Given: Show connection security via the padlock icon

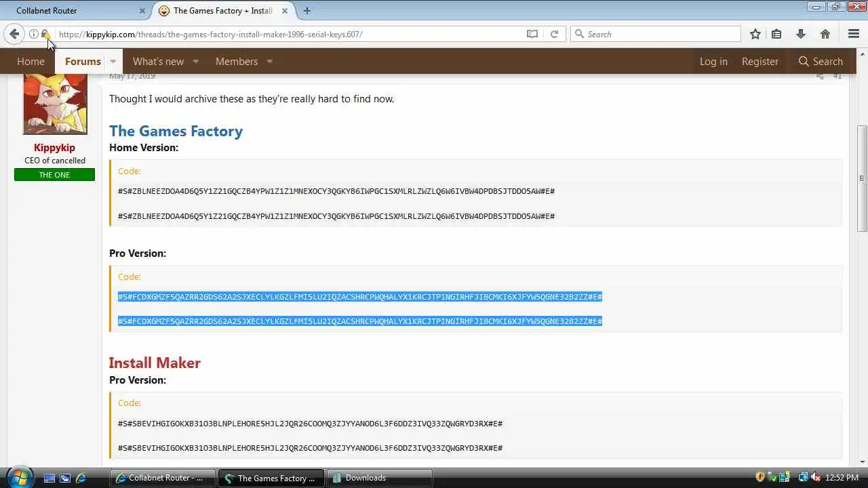Looking at the screenshot, I should [44, 34].
